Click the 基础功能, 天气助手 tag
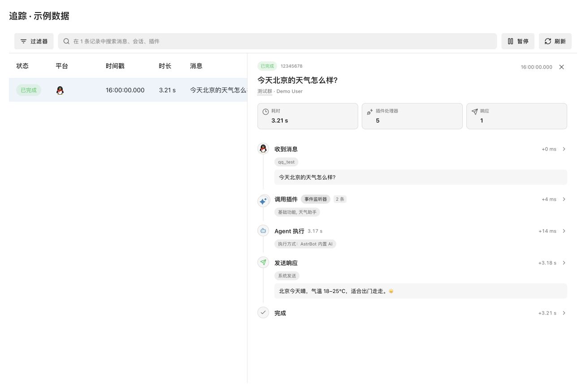 [x=297, y=212]
